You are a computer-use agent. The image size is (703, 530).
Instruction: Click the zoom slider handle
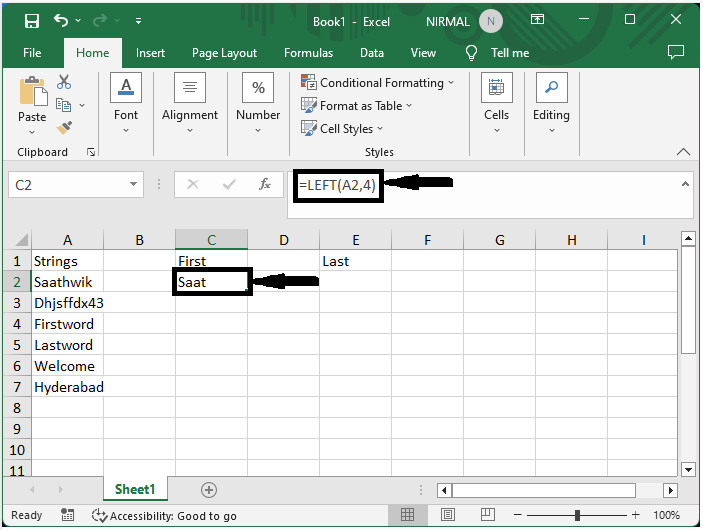577,515
